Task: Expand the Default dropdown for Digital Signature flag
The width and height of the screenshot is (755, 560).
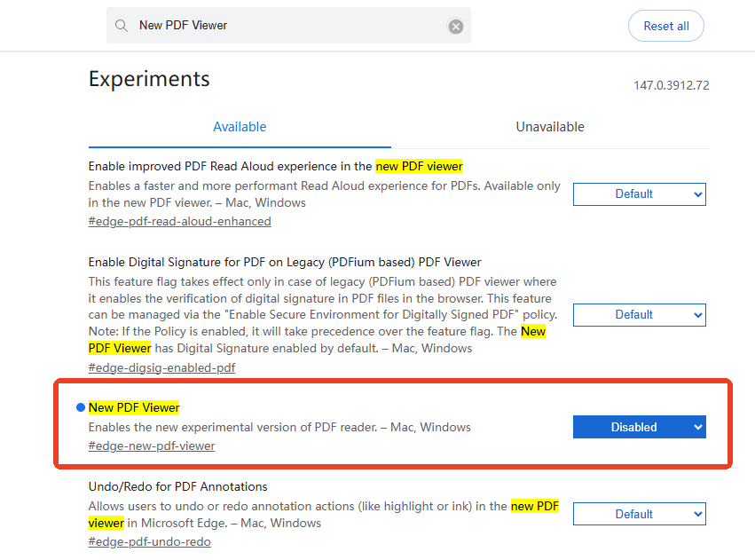Action: pyautogui.click(x=639, y=314)
